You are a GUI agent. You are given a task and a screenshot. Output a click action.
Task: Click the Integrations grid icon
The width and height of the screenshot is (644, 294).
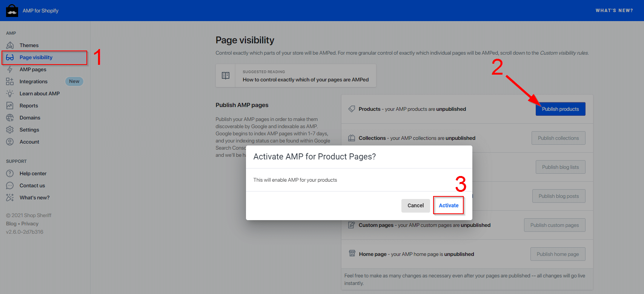tap(10, 81)
